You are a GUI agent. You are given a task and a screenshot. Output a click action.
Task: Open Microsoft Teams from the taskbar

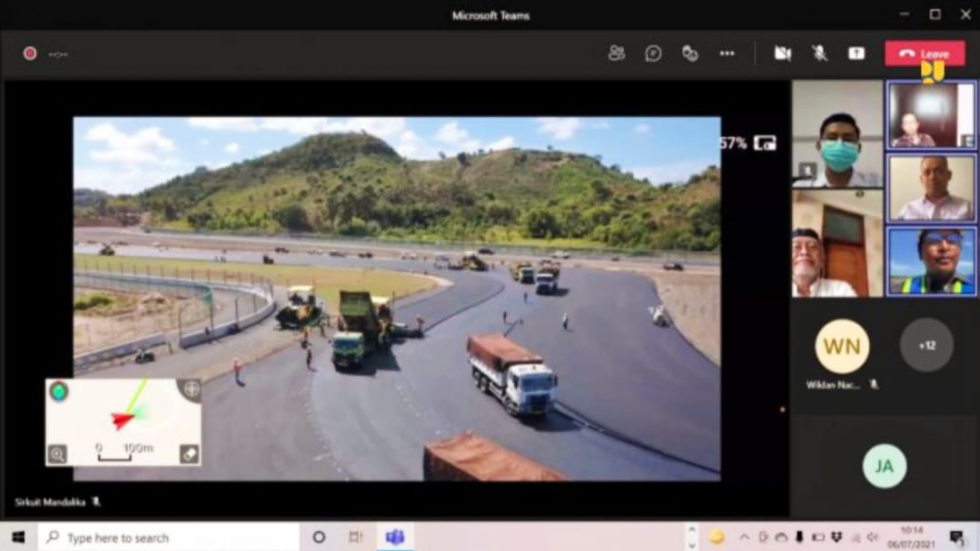coord(394,537)
